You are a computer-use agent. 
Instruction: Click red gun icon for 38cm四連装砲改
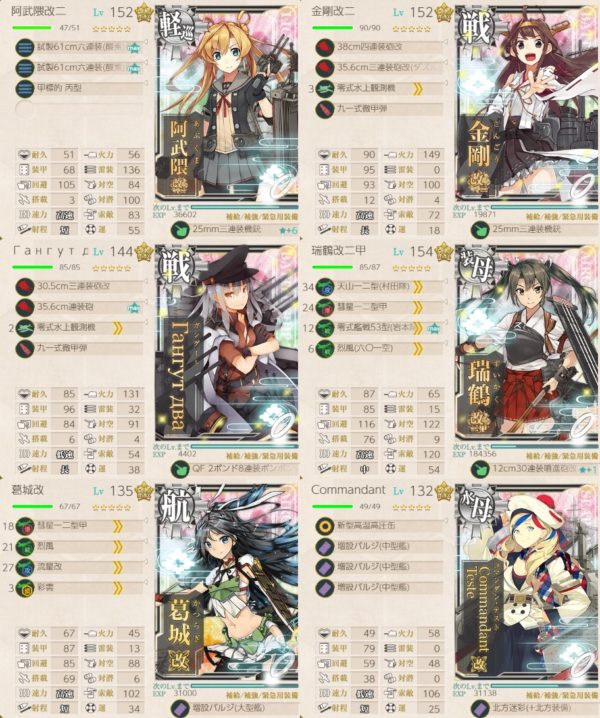[325, 47]
